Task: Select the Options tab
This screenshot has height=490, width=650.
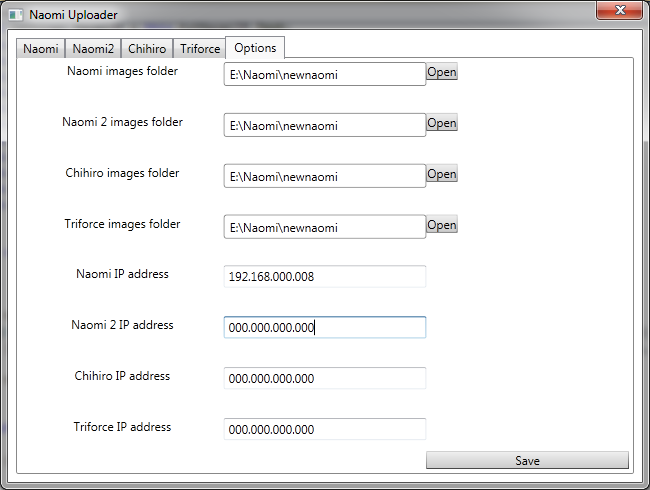Action: point(255,48)
